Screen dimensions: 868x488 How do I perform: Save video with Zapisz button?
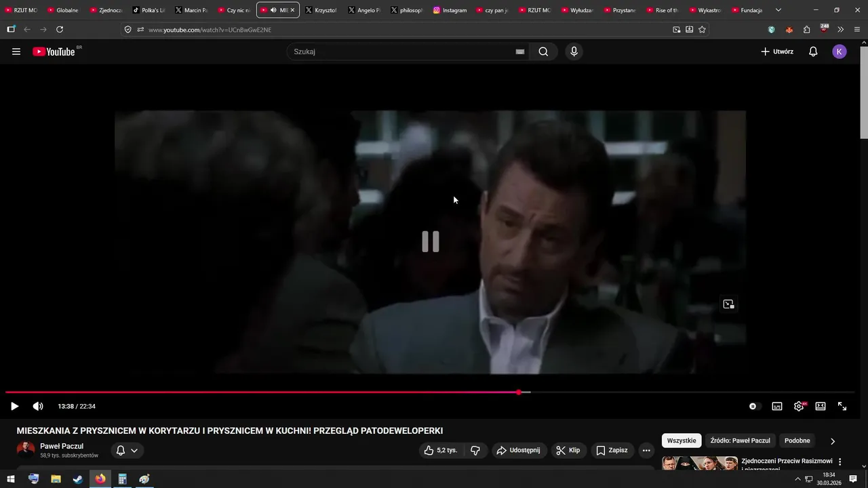612,450
